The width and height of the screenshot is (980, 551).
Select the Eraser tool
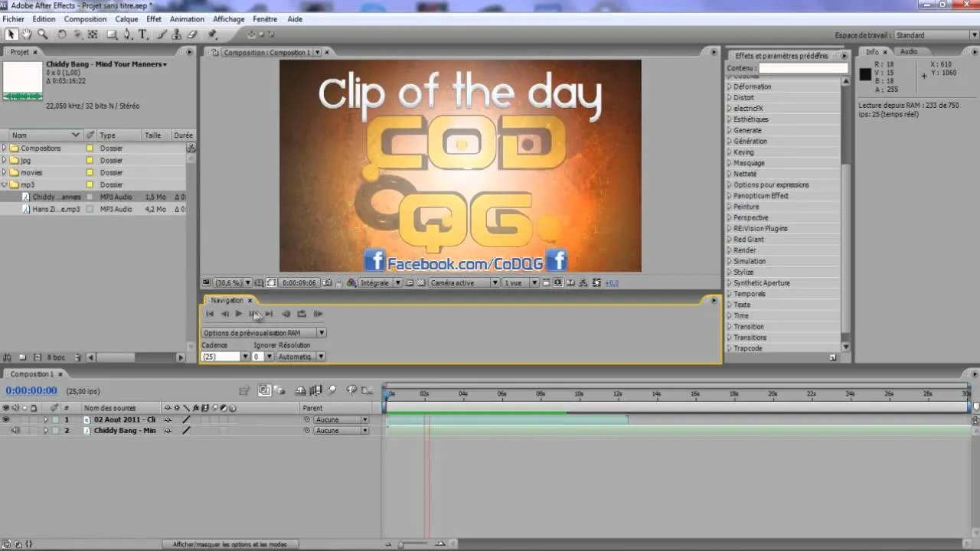pyautogui.click(x=192, y=34)
